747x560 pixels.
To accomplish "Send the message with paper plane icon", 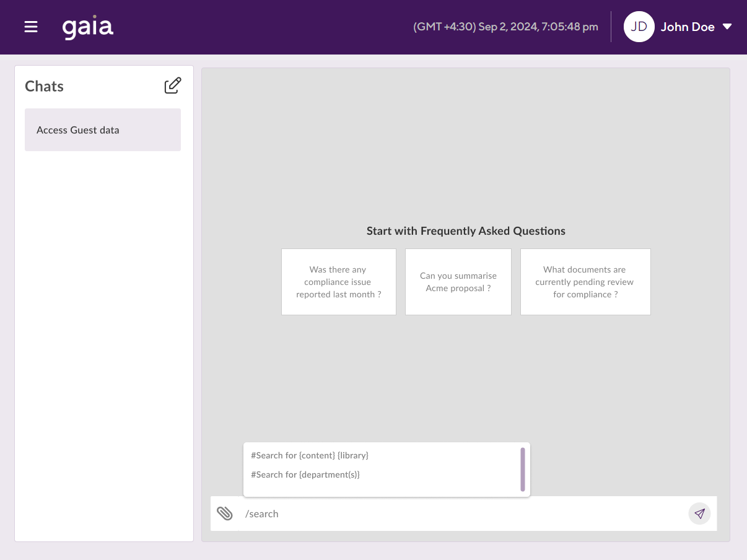I will tap(699, 514).
